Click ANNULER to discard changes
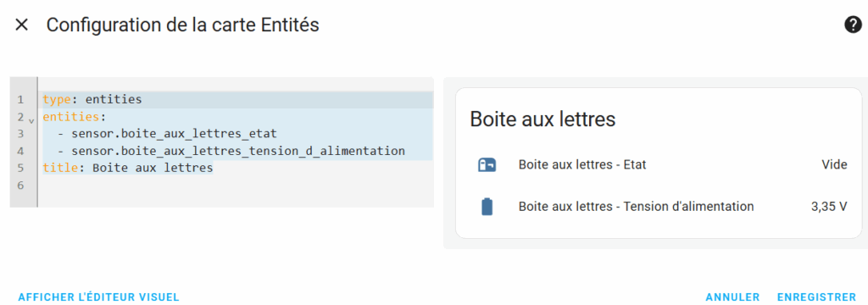 [x=732, y=297]
